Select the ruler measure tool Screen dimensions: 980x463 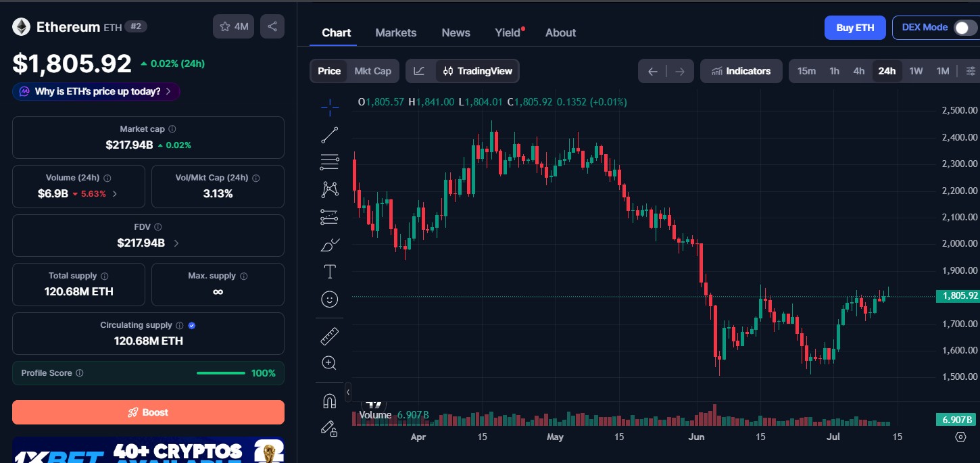click(x=330, y=336)
